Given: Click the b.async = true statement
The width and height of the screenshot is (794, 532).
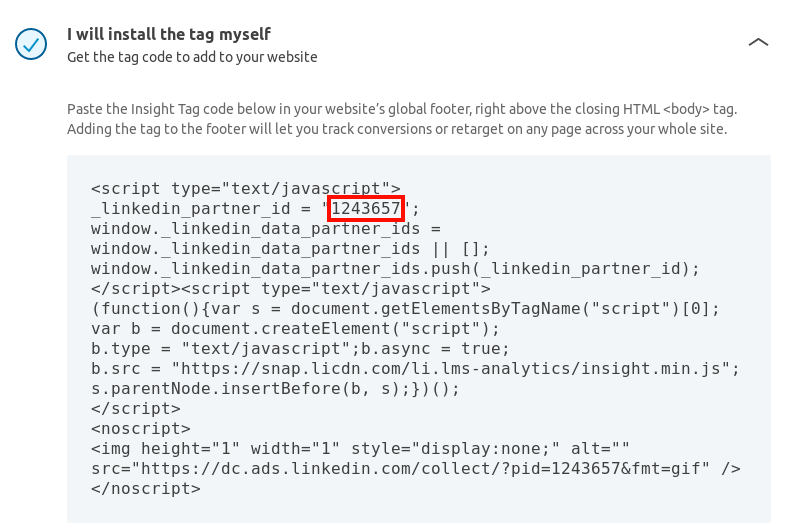Looking at the screenshot, I should [435, 349].
